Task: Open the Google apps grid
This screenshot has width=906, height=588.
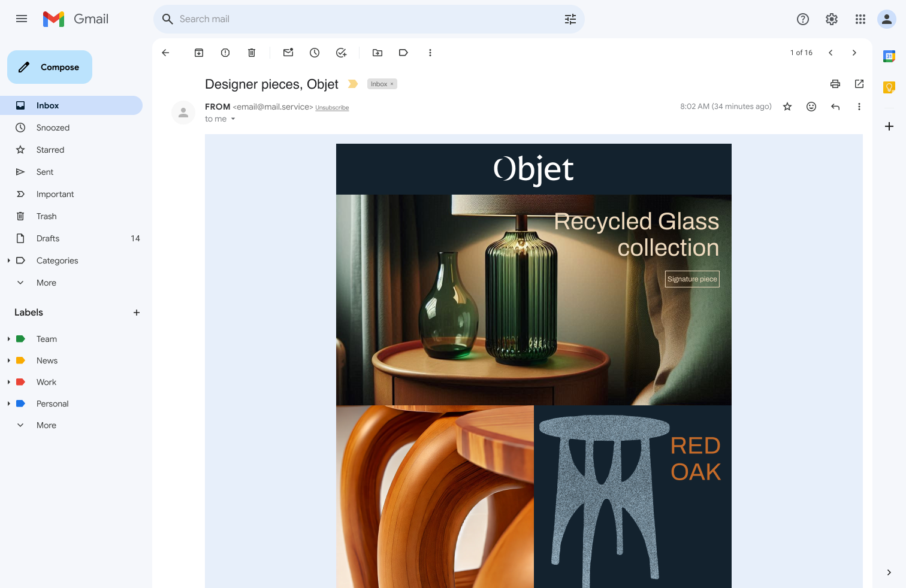Action: (860, 19)
